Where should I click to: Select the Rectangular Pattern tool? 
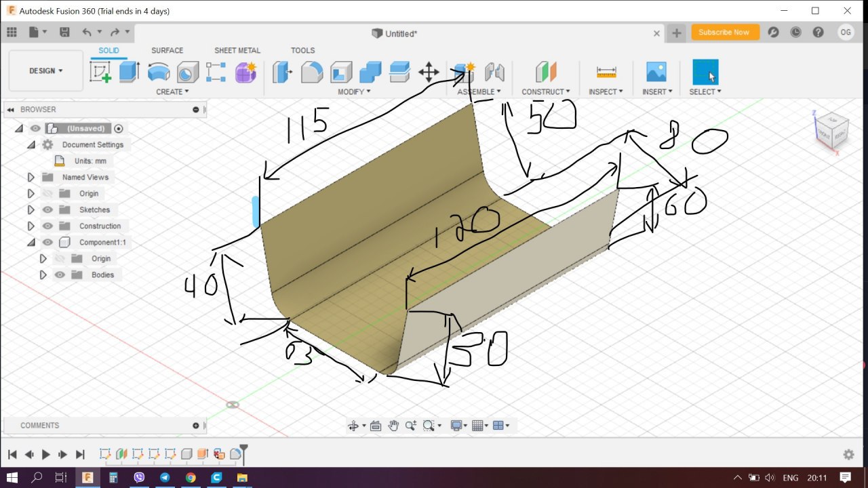point(216,72)
